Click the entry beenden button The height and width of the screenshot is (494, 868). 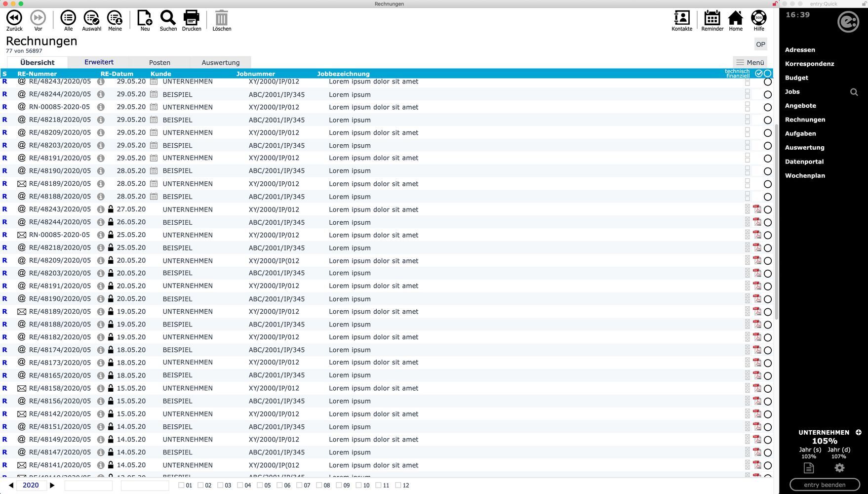coord(824,485)
